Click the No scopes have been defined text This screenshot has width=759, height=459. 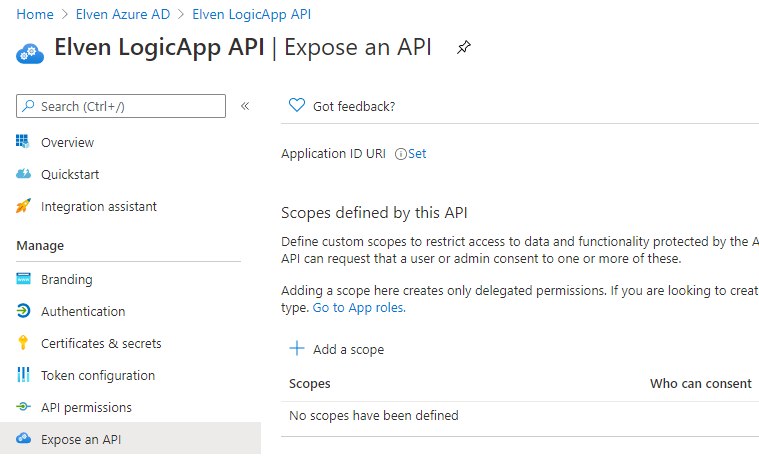(374, 415)
